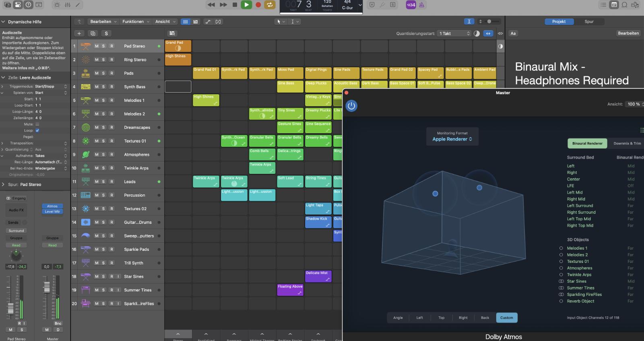
Task: Open the Bei Rec-Ende Wiedergabe dropdown
Action: [51, 168]
